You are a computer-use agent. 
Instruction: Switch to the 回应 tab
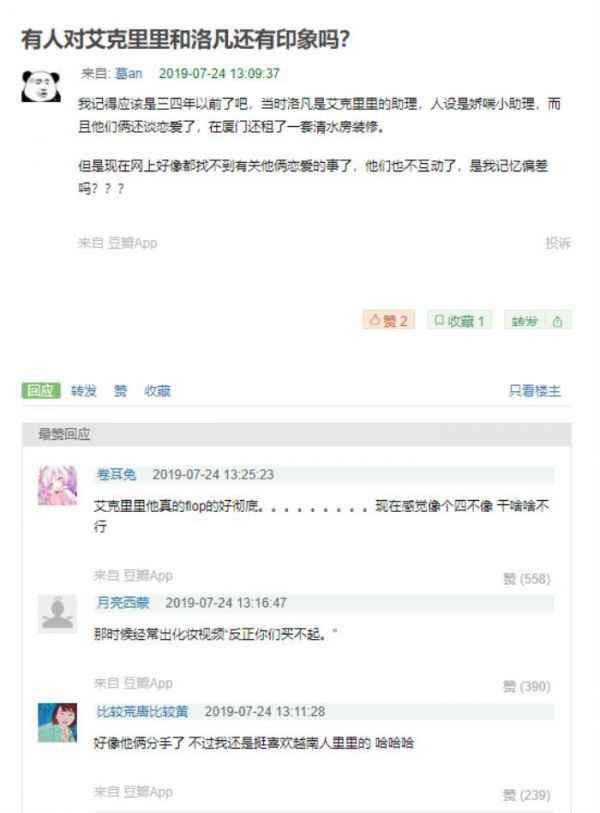pos(41,391)
